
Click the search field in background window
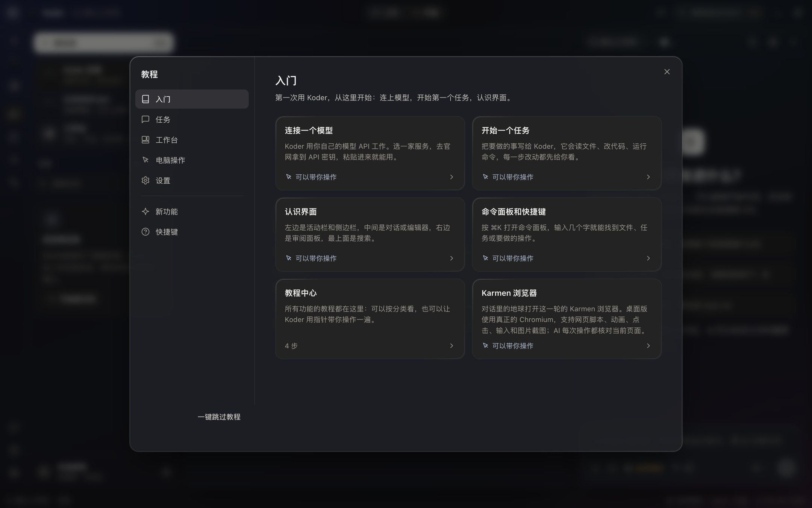tap(103, 43)
